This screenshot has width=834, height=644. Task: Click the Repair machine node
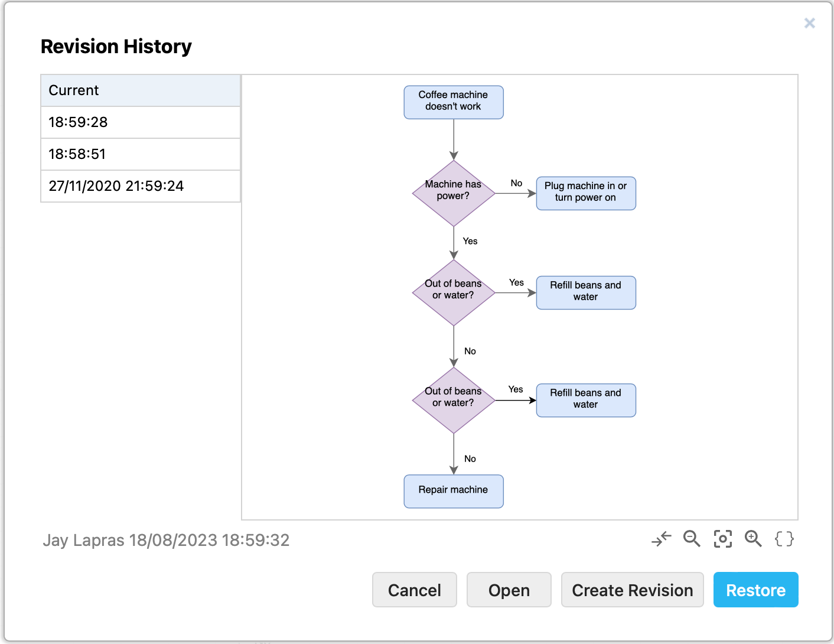(x=453, y=491)
